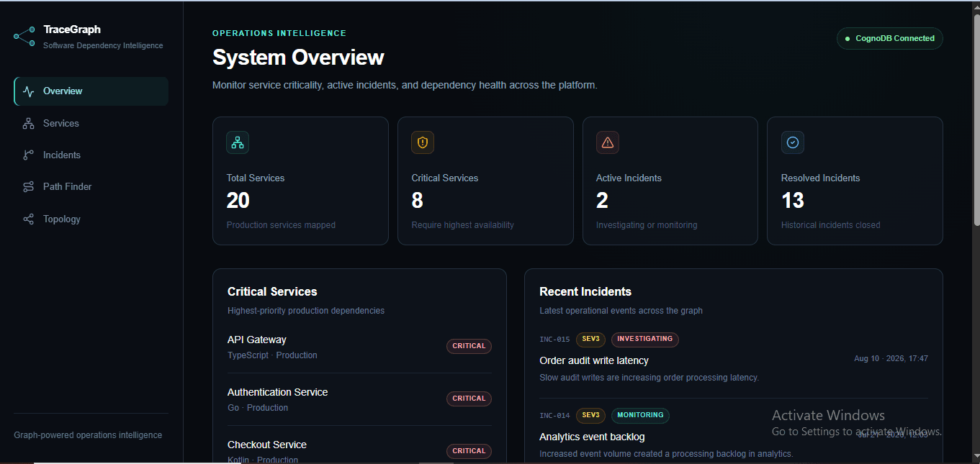The image size is (980, 464).
Task: Click the OPERATIONS INTELLIGENCE label
Action: [279, 33]
